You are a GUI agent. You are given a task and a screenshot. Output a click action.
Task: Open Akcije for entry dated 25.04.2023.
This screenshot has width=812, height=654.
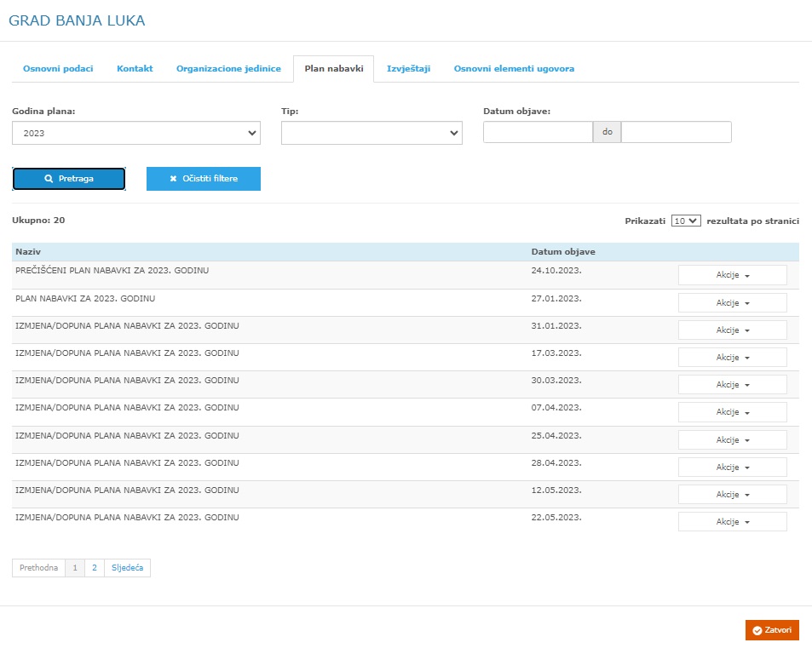click(733, 439)
